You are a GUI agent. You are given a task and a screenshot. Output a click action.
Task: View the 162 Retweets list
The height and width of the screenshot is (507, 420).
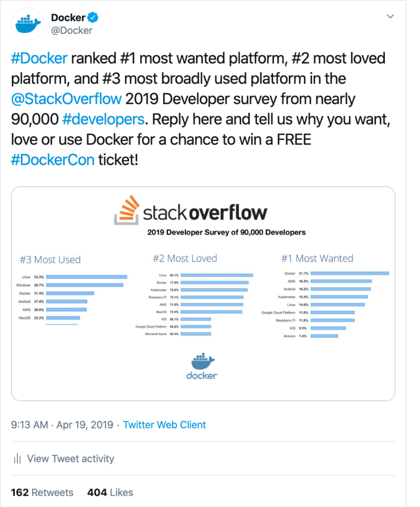[42, 493]
